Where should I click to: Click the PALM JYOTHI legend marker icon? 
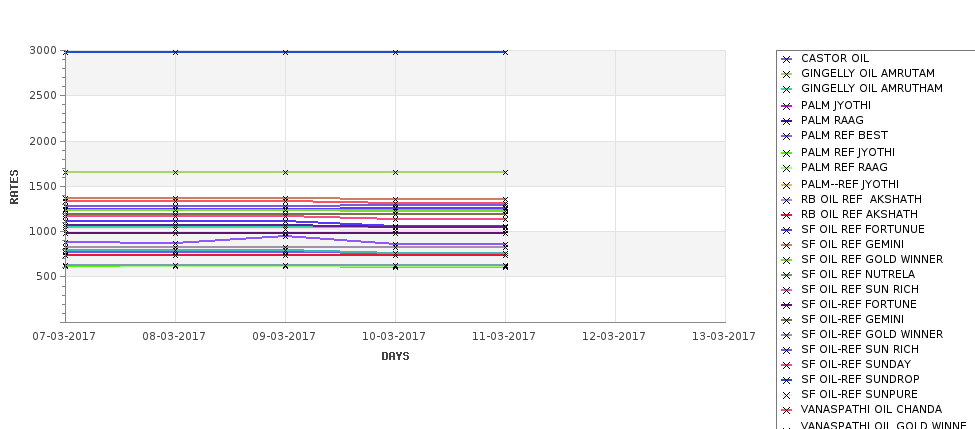(x=786, y=106)
